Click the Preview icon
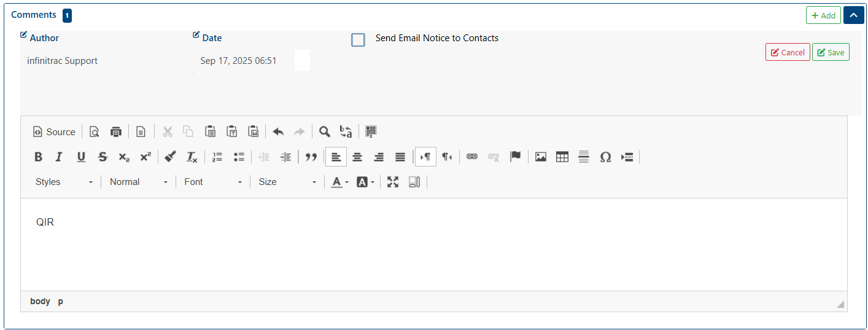The height and width of the screenshot is (330, 868). point(94,132)
